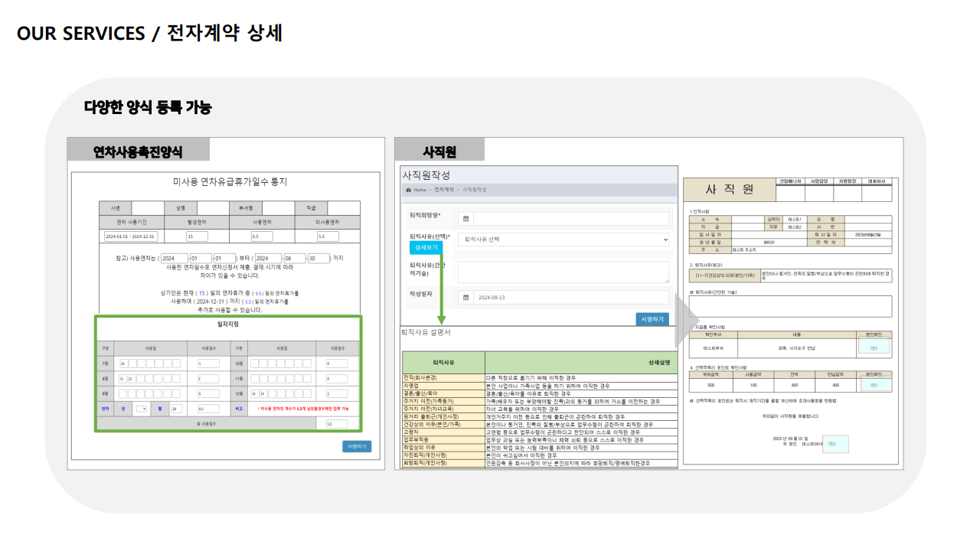The width and height of the screenshot is (980, 551).
Task: Click the 원거리 출퇴근(개인사정) reason row
Action: tap(539, 416)
